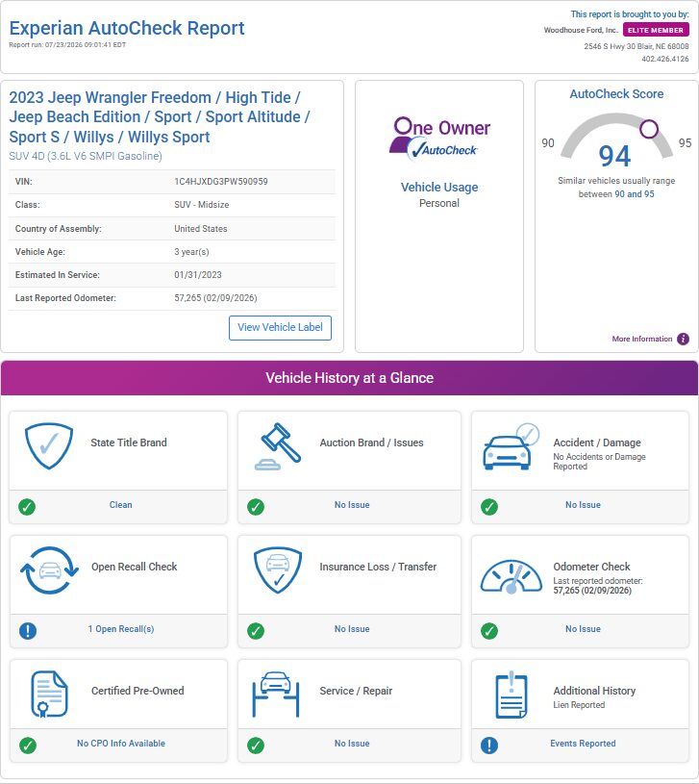Screen dimensions: 699x784
Task: Click the green check beside No CPO Info Available
Action: point(28,745)
